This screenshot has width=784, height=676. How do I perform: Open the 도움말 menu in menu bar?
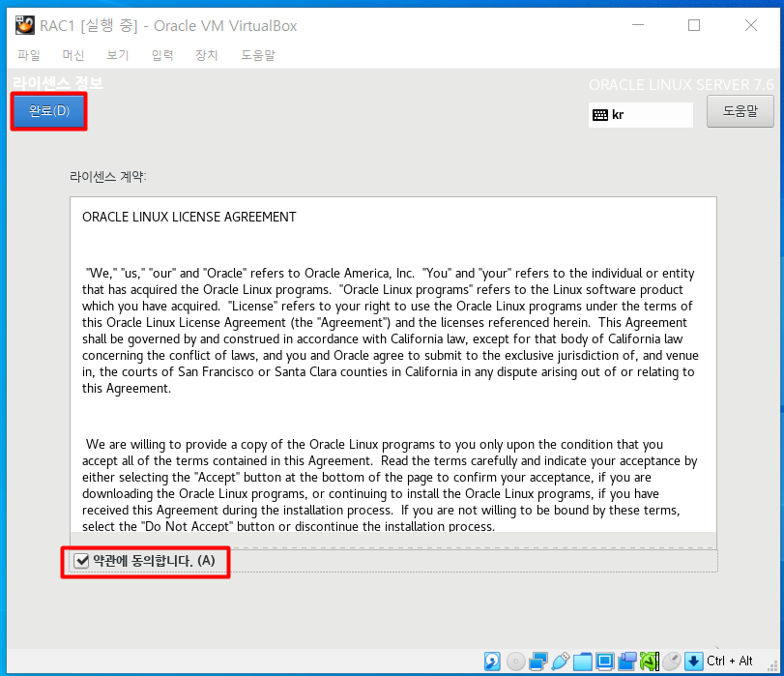click(x=258, y=55)
